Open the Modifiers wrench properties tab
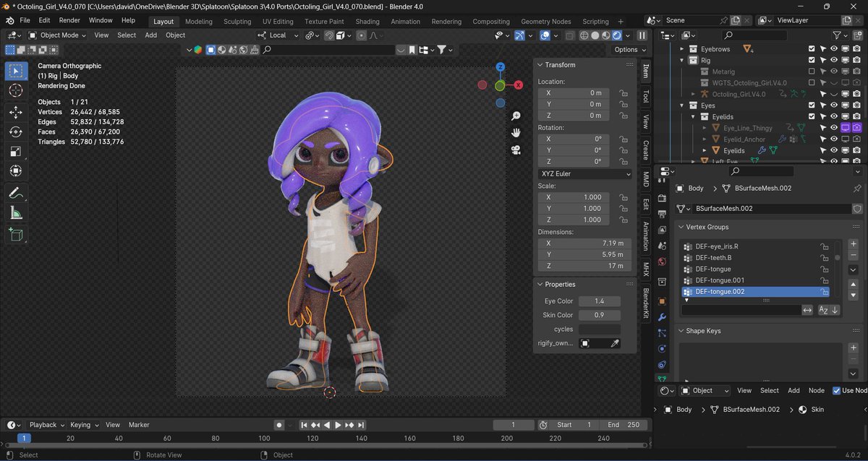This screenshot has width=868, height=461. point(662,317)
